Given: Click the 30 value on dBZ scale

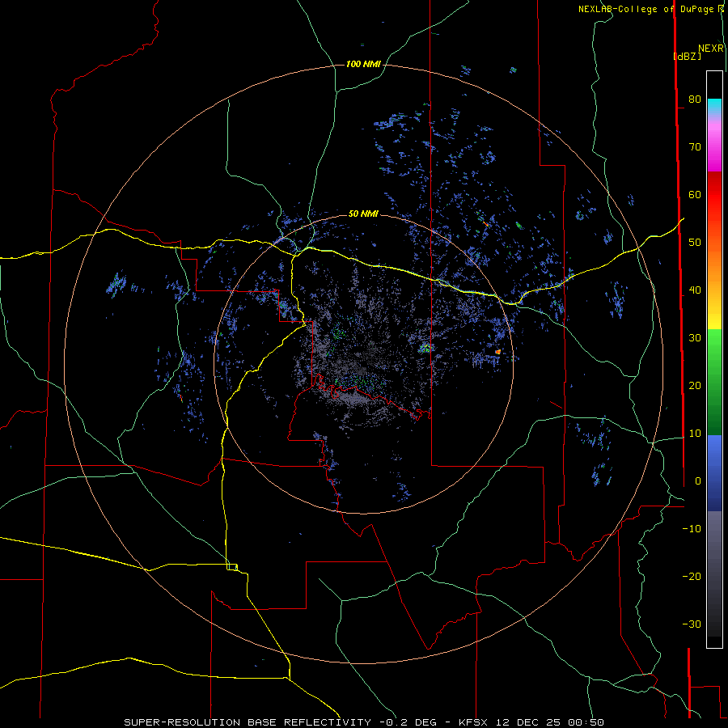Looking at the screenshot, I should pos(695,337).
